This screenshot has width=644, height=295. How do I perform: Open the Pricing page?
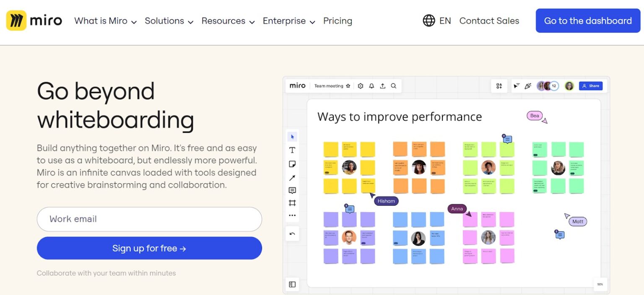[x=338, y=21]
